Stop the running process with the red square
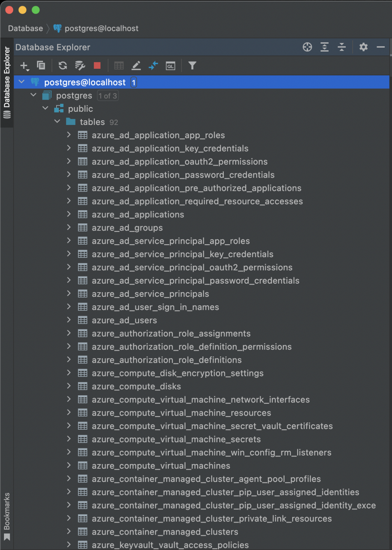The width and height of the screenshot is (392, 550). (x=97, y=66)
